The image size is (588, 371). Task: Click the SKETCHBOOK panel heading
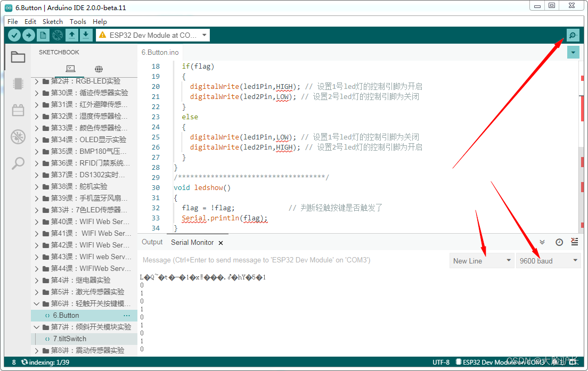pos(59,52)
